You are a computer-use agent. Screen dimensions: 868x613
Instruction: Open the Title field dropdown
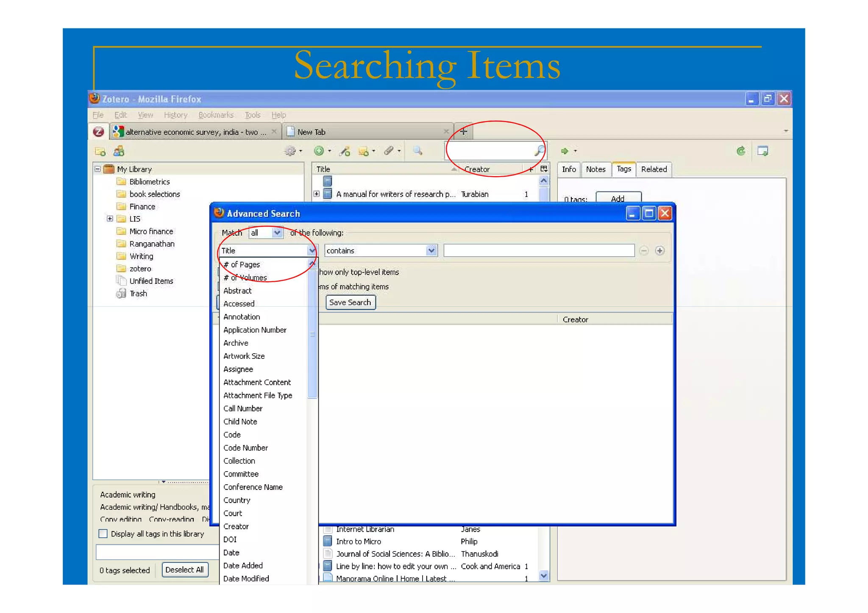[x=268, y=250]
